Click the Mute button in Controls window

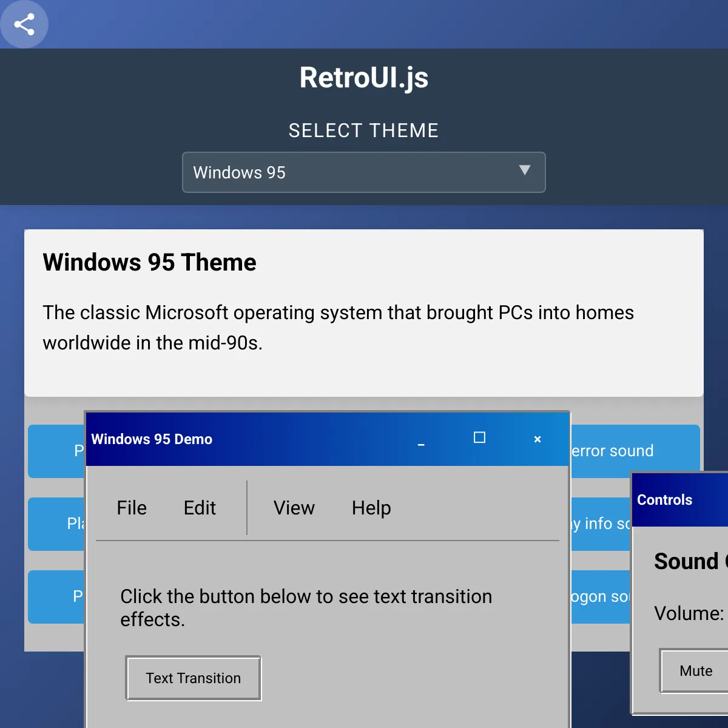[x=695, y=671]
